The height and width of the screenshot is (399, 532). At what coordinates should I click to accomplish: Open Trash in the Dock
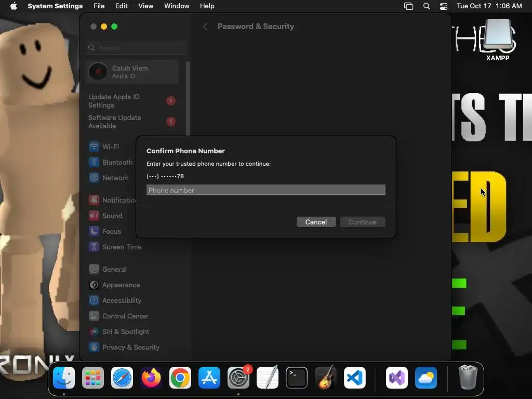[x=468, y=377]
